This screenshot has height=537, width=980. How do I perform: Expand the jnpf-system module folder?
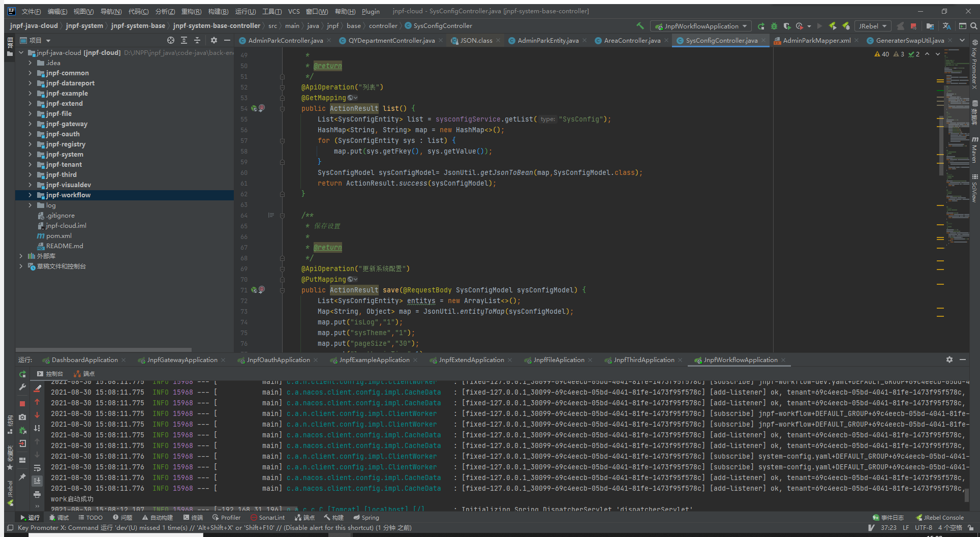point(30,155)
